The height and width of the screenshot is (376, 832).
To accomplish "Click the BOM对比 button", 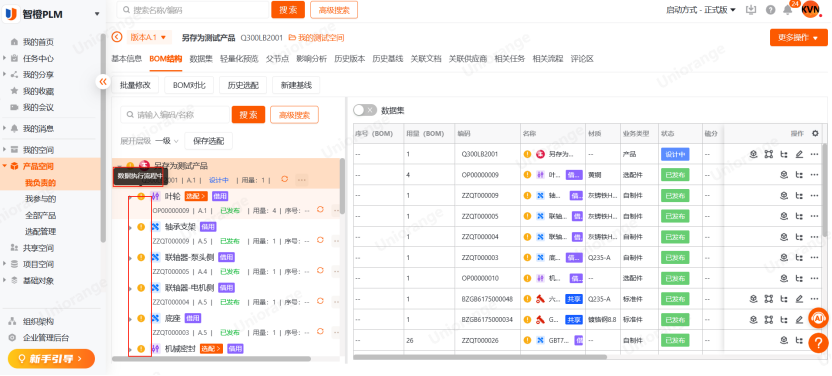I will point(189,85).
